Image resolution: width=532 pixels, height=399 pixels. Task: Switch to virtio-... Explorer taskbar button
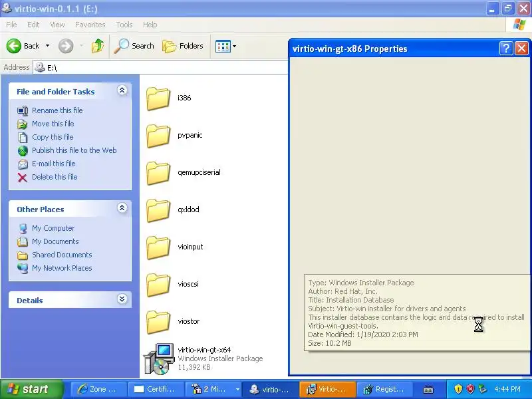click(x=271, y=389)
